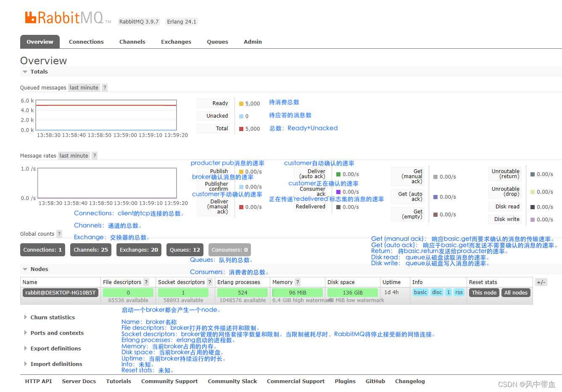The height and width of the screenshot is (392, 562).
Task: Click the Connections: 1 count button
Action: (42, 250)
